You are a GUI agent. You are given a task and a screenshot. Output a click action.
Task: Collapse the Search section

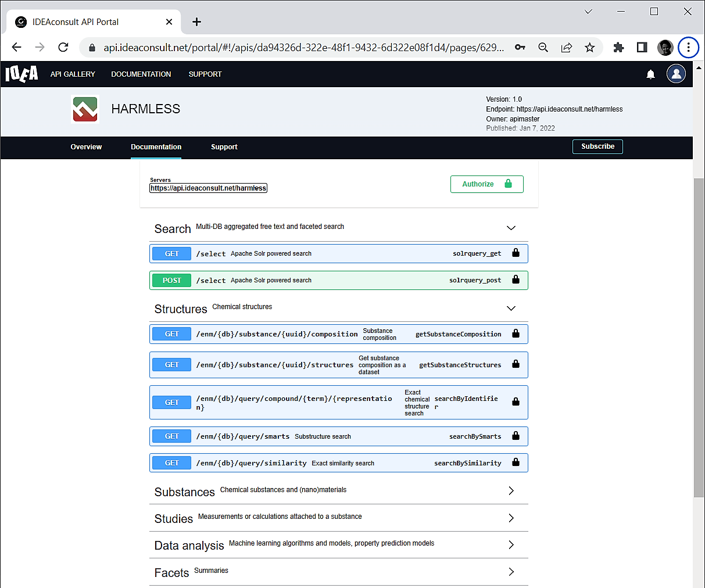click(511, 228)
